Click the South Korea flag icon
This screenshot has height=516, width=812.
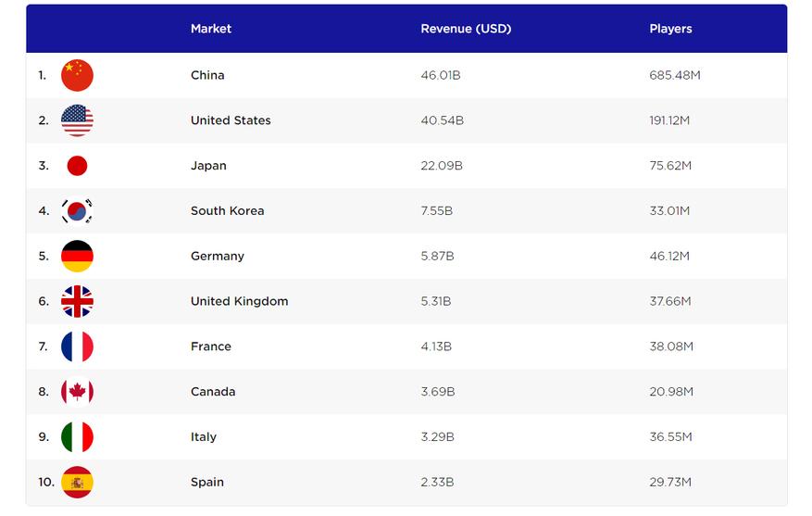click(x=77, y=211)
